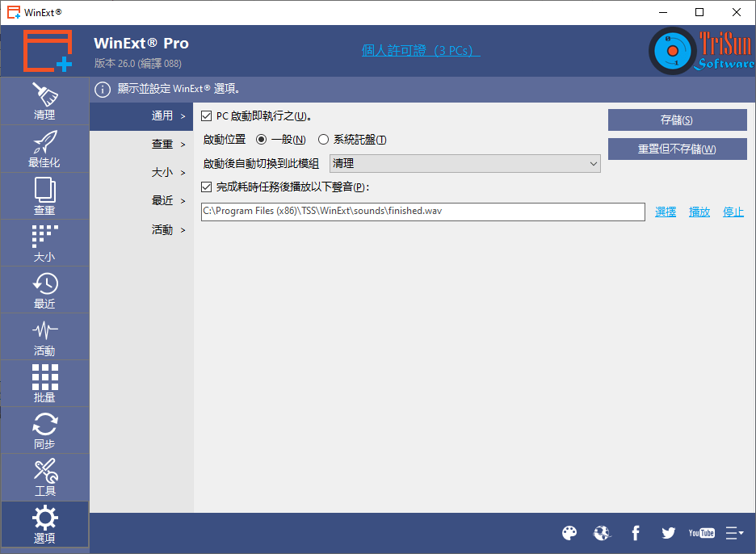This screenshot has height=554, width=756.
Task: Select the 系統託盤(T) radio button
Action: tap(324, 140)
